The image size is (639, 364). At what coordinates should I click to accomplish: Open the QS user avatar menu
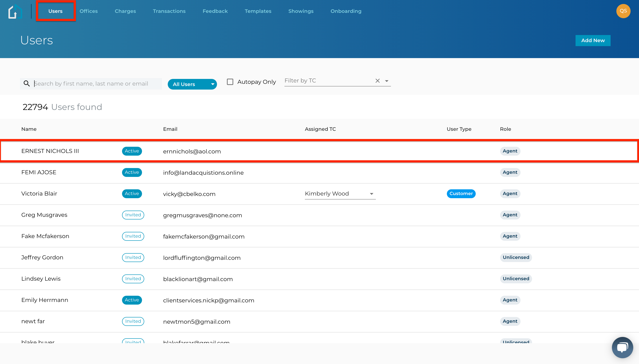point(623,11)
